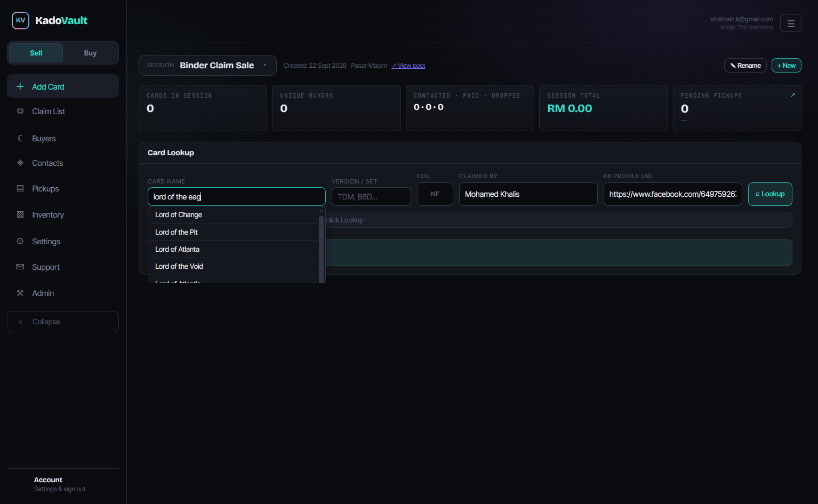Click the Contacted Paid Dropped stat card
Viewport: 818px width, 504px height.
coord(470,108)
